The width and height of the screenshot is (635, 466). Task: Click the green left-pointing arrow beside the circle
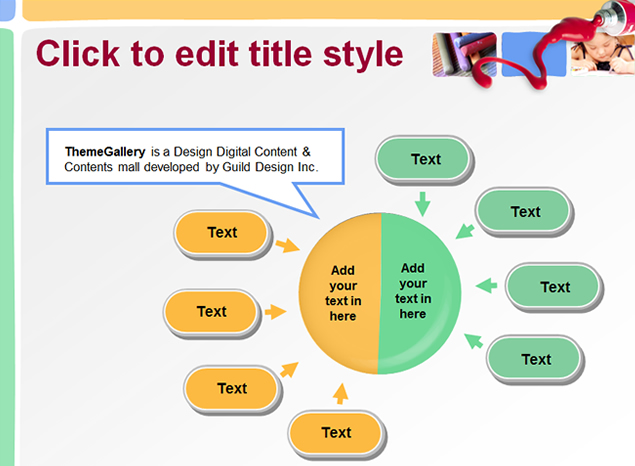486,286
